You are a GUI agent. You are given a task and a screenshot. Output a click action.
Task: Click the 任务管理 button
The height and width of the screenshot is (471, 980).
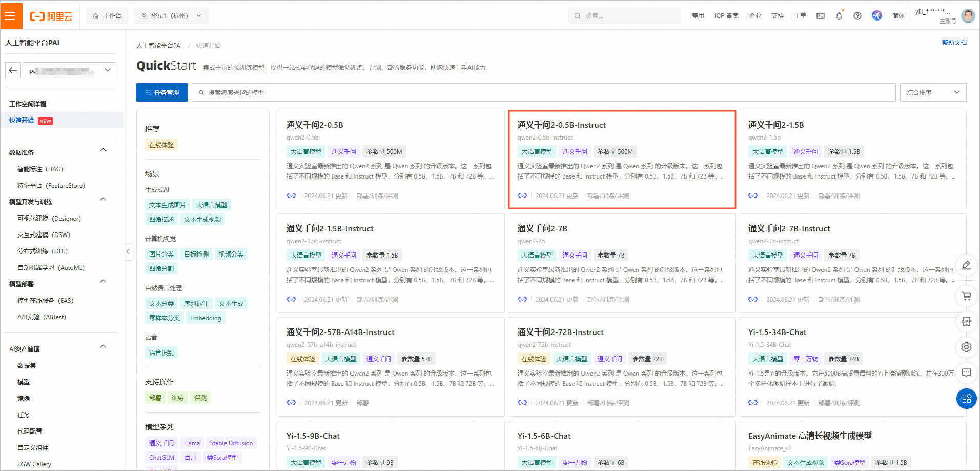pyautogui.click(x=162, y=92)
